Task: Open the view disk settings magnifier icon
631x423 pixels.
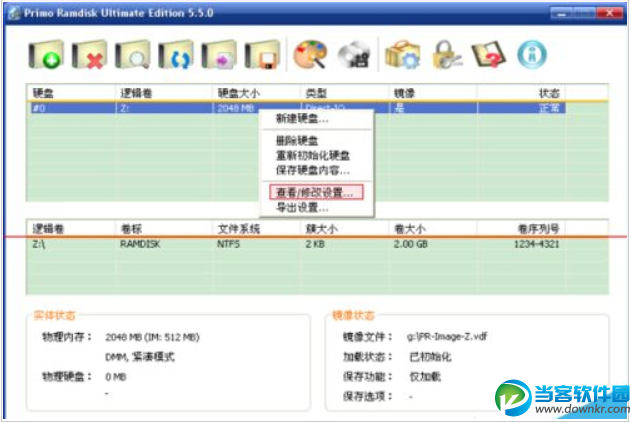Action: coord(133,54)
